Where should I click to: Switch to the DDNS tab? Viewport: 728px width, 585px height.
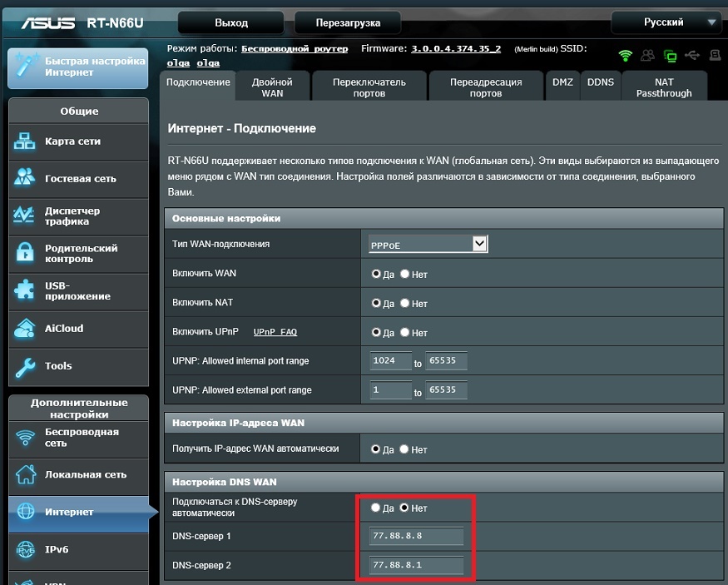(x=600, y=82)
